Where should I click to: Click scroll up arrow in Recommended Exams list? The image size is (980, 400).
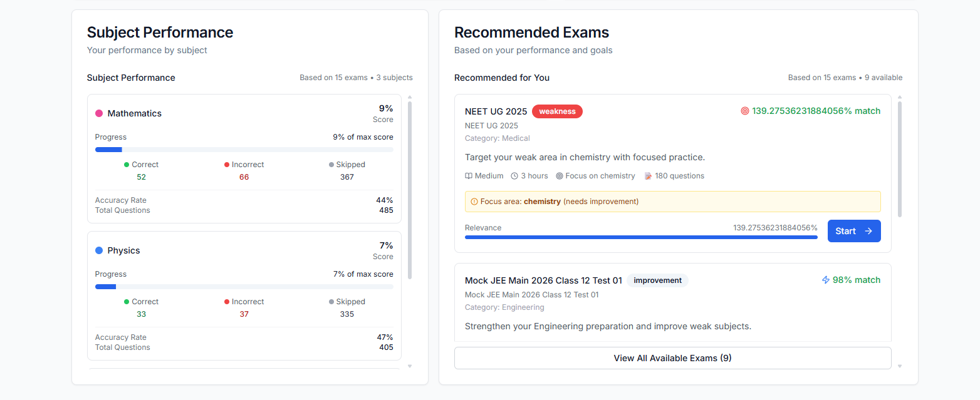tap(900, 98)
